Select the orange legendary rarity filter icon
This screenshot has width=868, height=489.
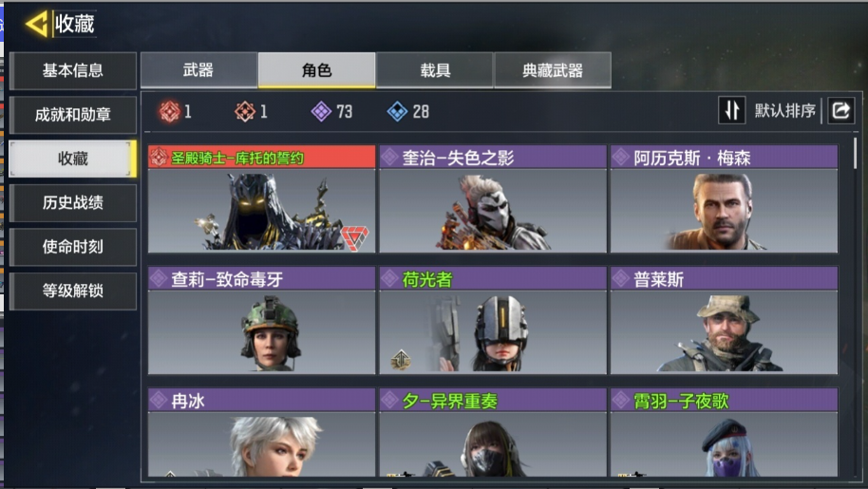tap(245, 111)
